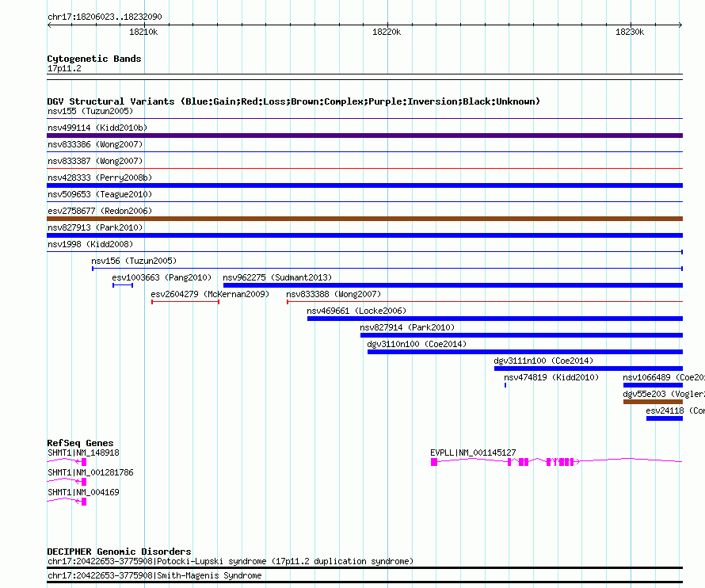Open the Cytogenetic Bands track title
Screen dimensions: 705x588
[94, 59]
